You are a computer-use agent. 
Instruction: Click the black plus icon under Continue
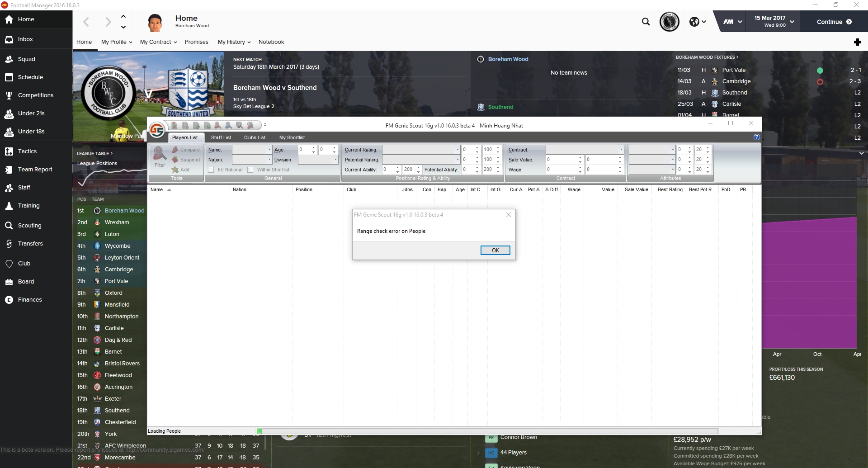[858, 42]
